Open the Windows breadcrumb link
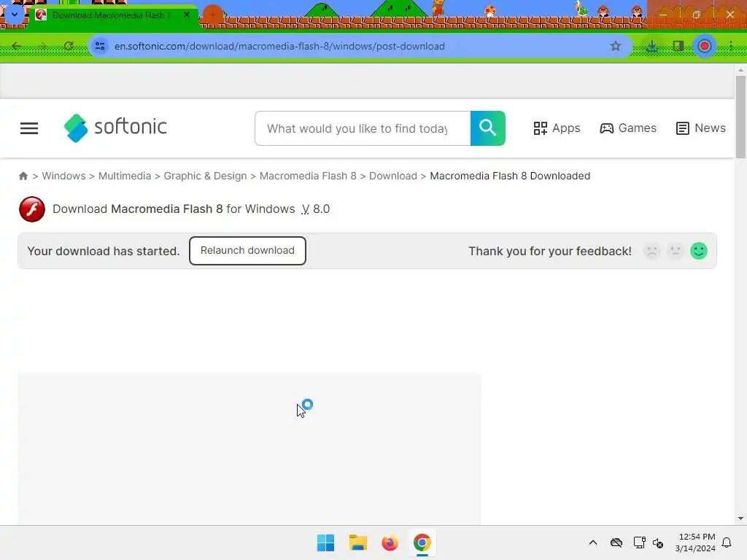 (x=64, y=176)
